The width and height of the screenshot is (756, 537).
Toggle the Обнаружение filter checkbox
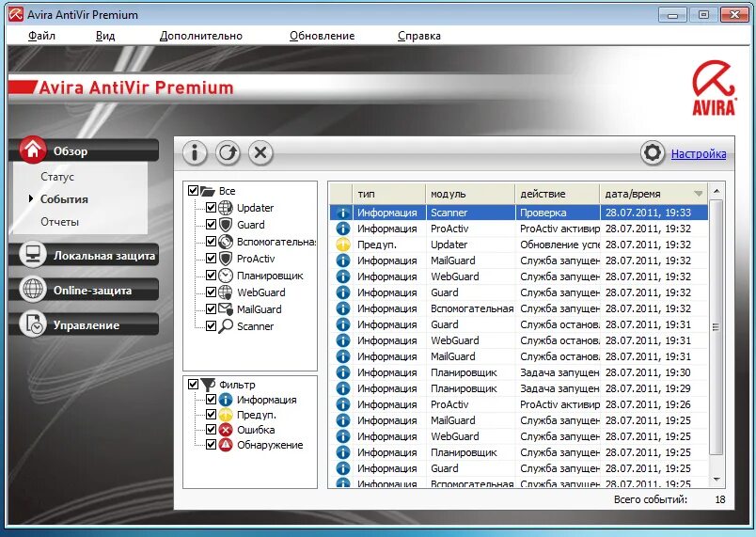(211, 445)
